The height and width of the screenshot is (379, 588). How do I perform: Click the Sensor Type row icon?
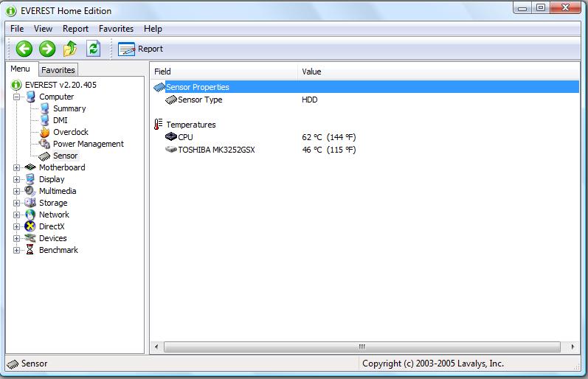tap(171, 100)
